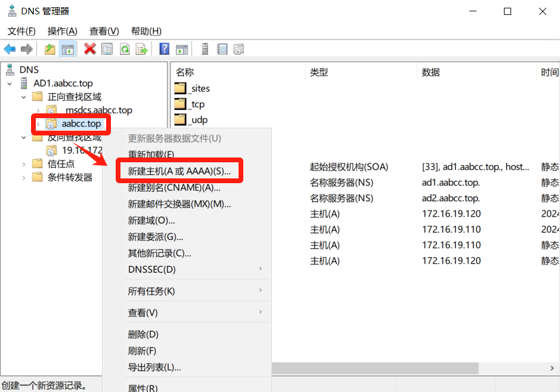Expand the 条件转发器 tree node
The width and height of the screenshot is (560, 392).
24,177
